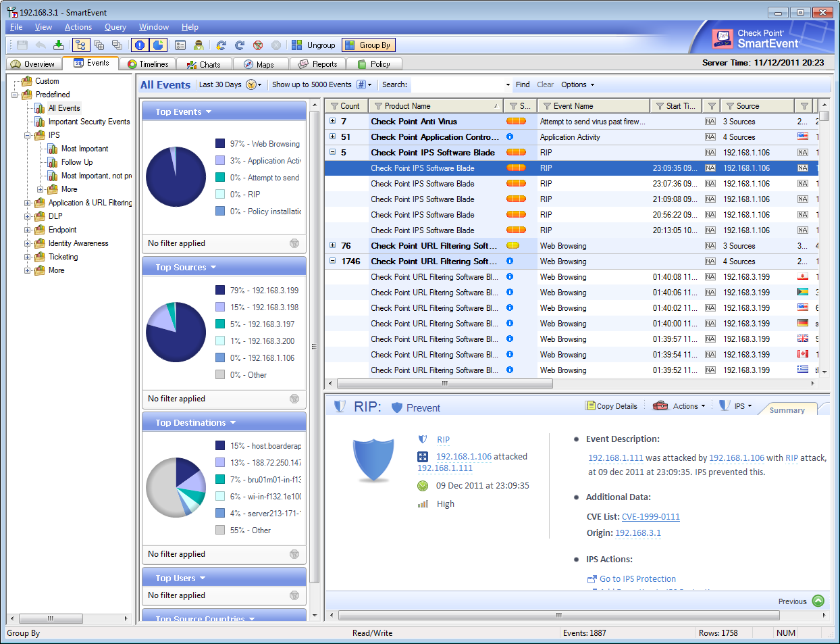
Task: Click the plain refresh arrow toolbar icon
Action: click(240, 45)
